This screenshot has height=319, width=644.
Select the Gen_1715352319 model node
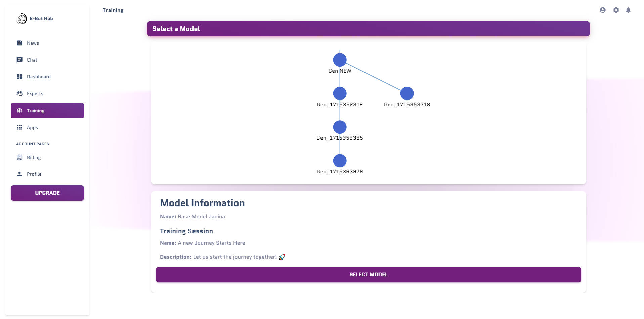pyautogui.click(x=340, y=93)
